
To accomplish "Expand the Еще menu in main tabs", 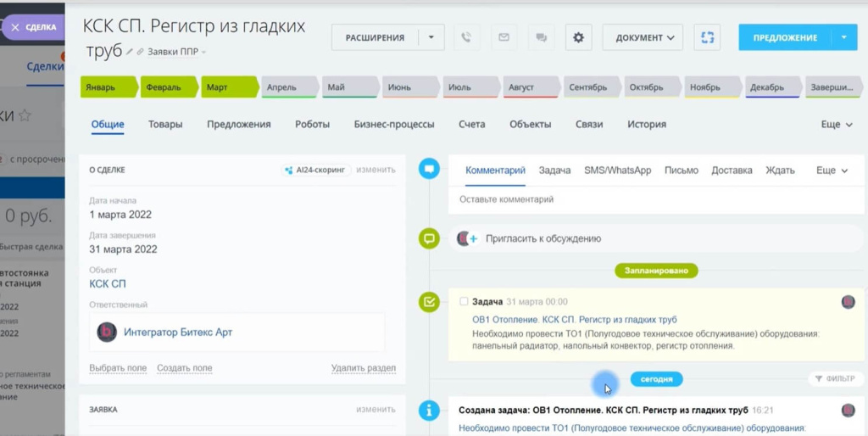I will [x=836, y=125].
